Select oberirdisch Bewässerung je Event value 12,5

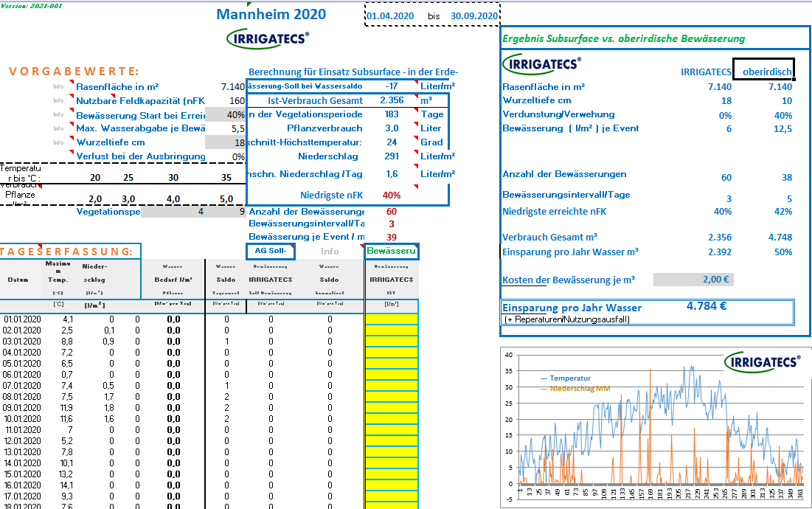782,128
